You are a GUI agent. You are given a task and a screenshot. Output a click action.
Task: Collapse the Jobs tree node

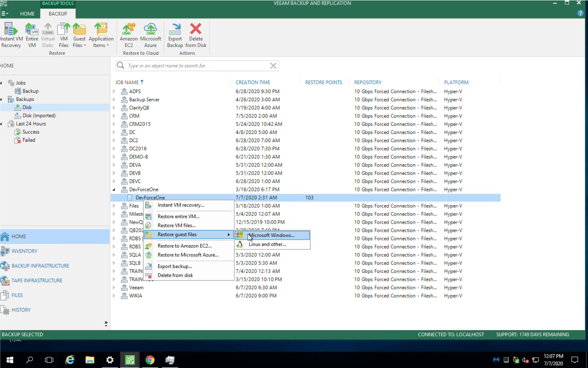[2, 83]
